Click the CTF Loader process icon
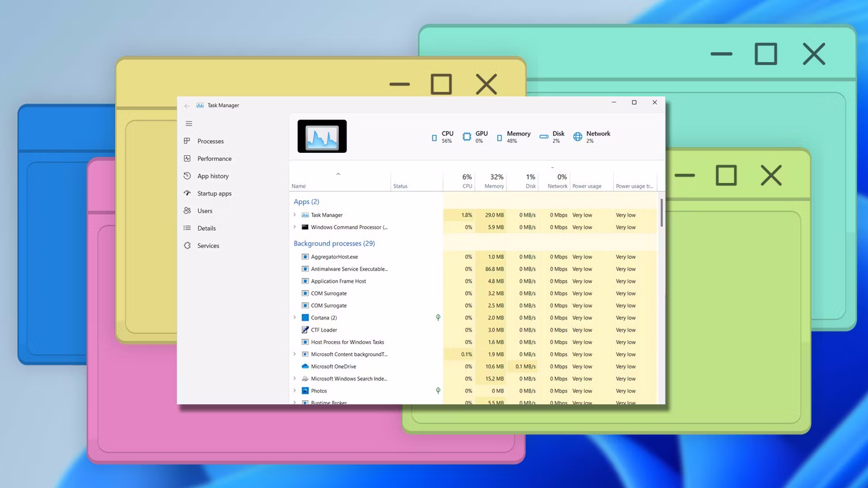Viewport: 868px width, 488px height. pos(305,330)
